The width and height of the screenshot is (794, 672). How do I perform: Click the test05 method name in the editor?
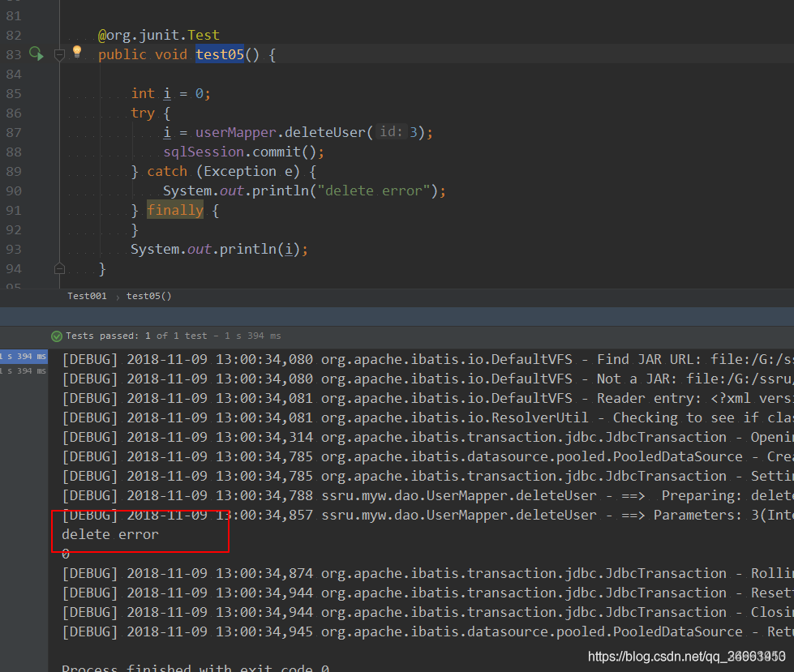click(x=220, y=54)
